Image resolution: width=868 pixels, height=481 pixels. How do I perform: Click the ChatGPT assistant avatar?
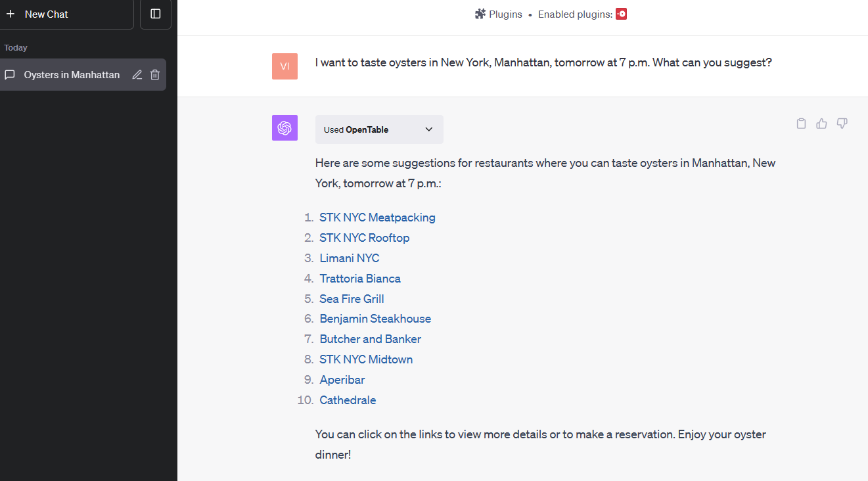285,128
